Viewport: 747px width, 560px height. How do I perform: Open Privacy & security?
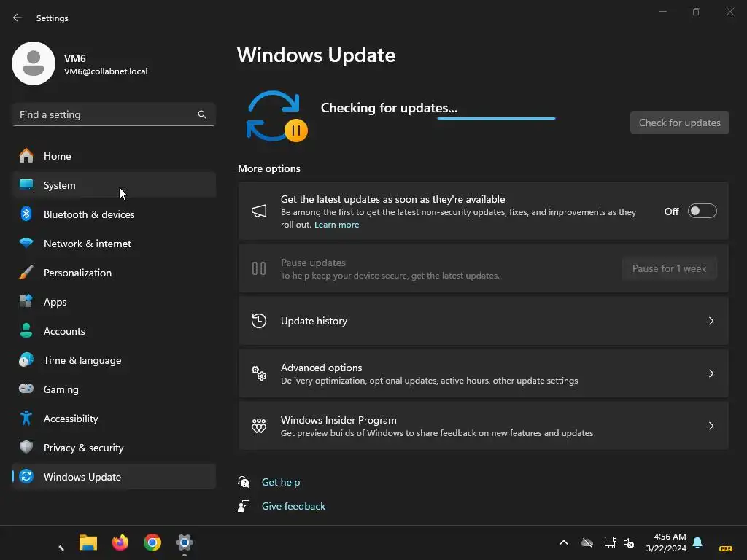(x=114, y=447)
